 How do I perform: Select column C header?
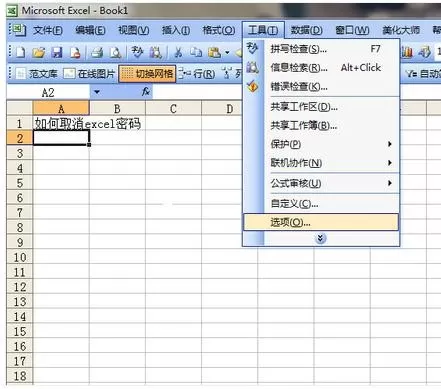click(173, 109)
